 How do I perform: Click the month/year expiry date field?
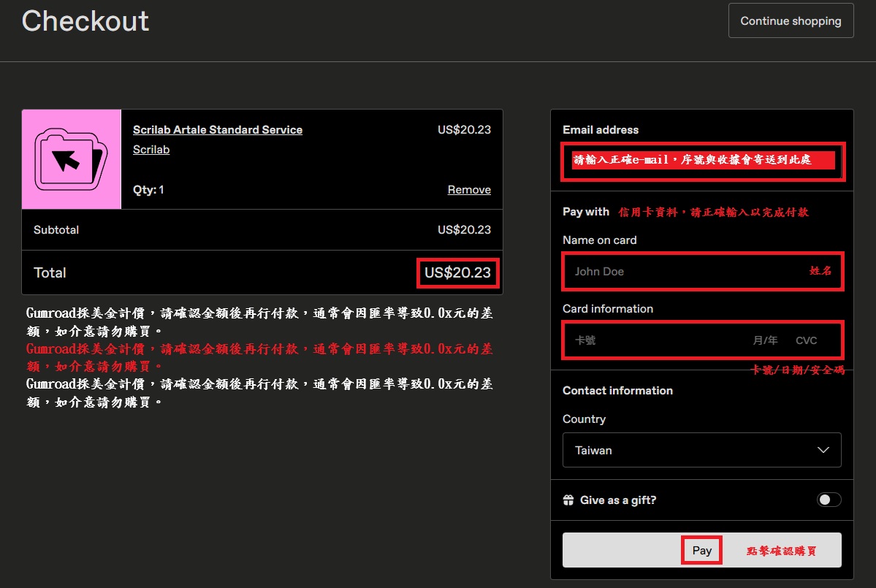pyautogui.click(x=765, y=340)
